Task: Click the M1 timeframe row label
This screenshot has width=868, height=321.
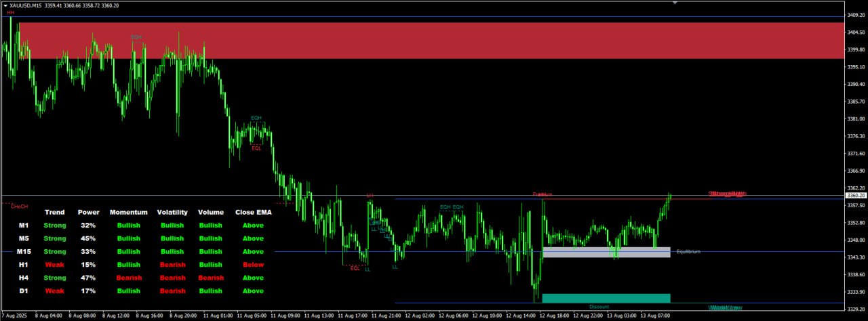Action: click(24, 226)
